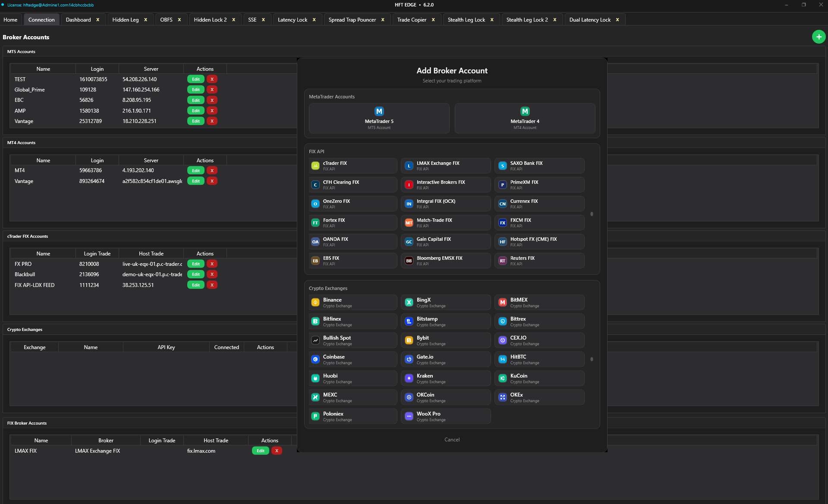Pick the Bitfinex exchange icon
The width and height of the screenshot is (828, 504).
point(315,321)
